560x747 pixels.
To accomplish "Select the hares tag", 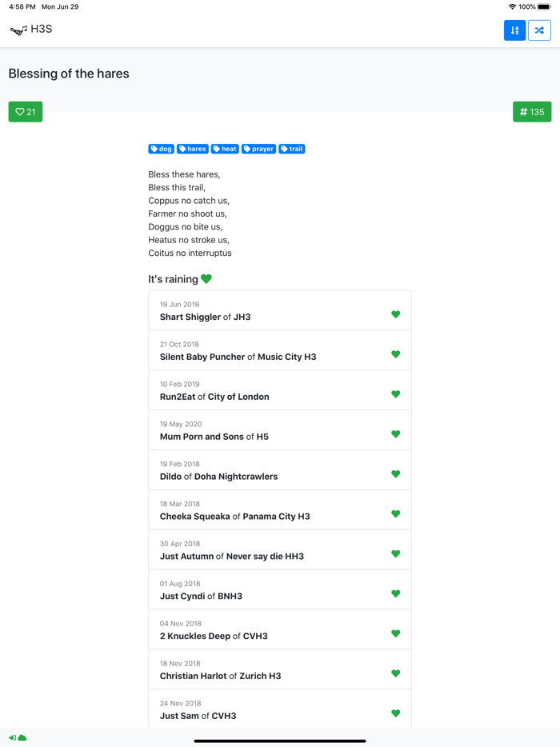I will (x=193, y=149).
